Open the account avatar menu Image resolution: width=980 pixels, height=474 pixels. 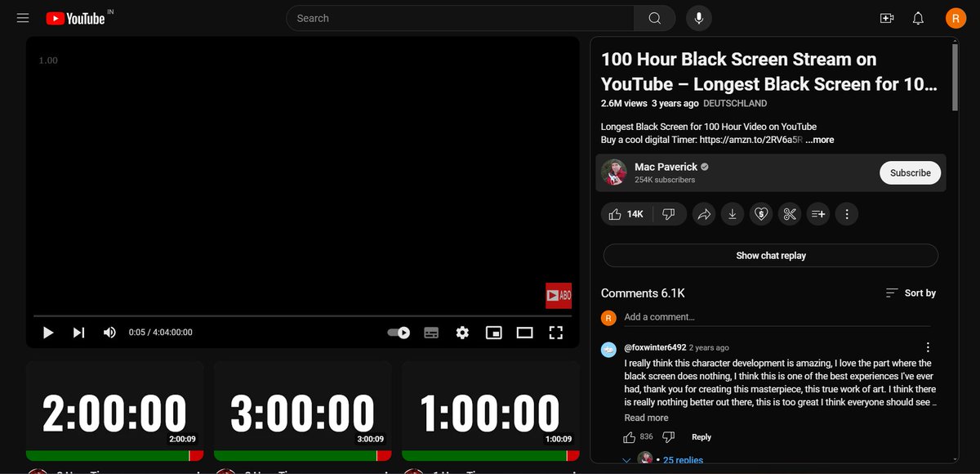[955, 18]
